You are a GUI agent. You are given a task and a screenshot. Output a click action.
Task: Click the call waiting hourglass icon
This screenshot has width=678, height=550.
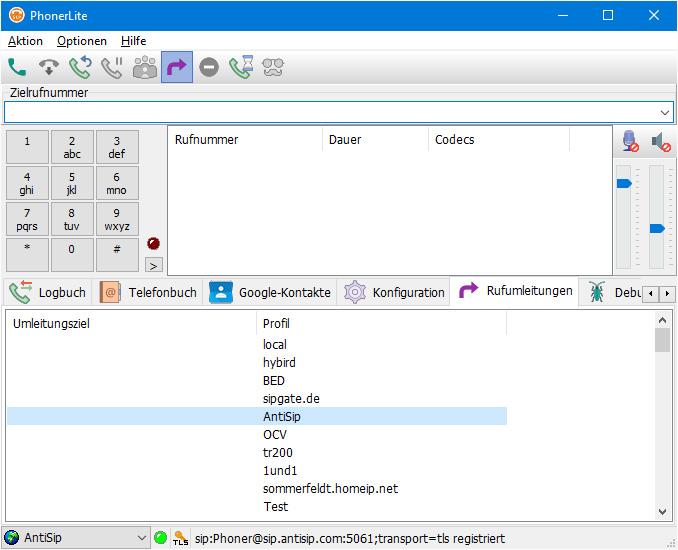(241, 68)
